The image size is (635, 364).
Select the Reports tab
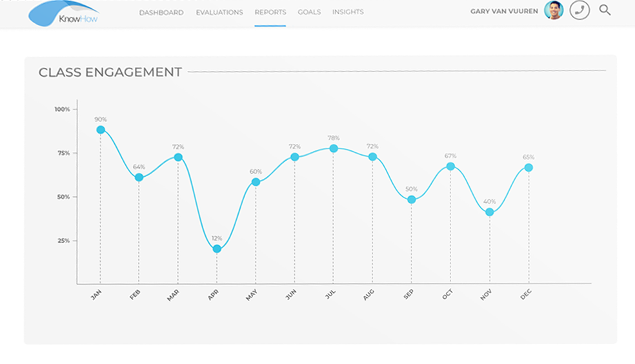(270, 12)
